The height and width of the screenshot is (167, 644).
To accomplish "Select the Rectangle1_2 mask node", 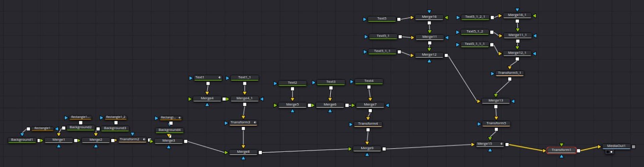I will click(115, 117).
